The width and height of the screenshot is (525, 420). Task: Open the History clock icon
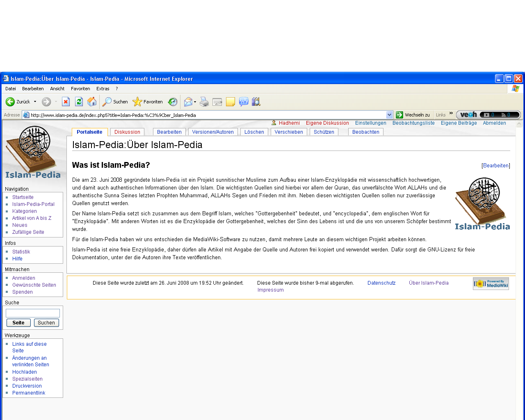pyautogui.click(x=173, y=102)
